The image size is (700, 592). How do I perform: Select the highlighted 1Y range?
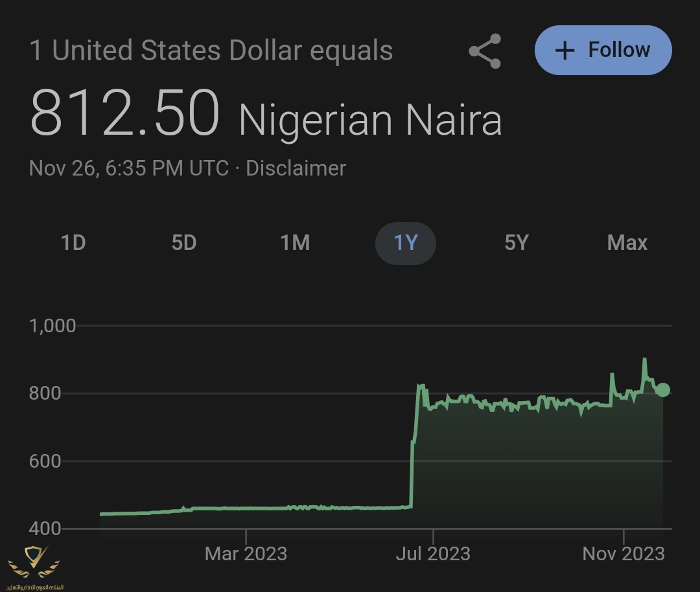406,243
